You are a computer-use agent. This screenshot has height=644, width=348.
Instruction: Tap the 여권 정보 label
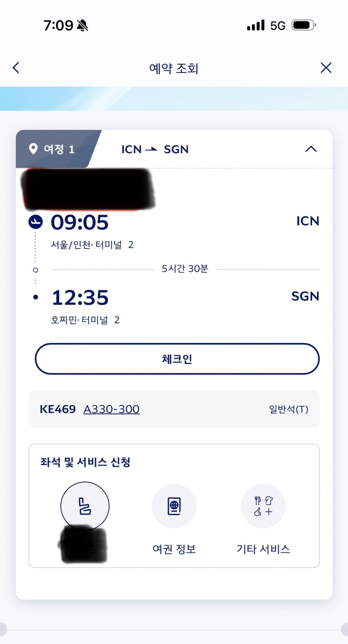click(174, 548)
